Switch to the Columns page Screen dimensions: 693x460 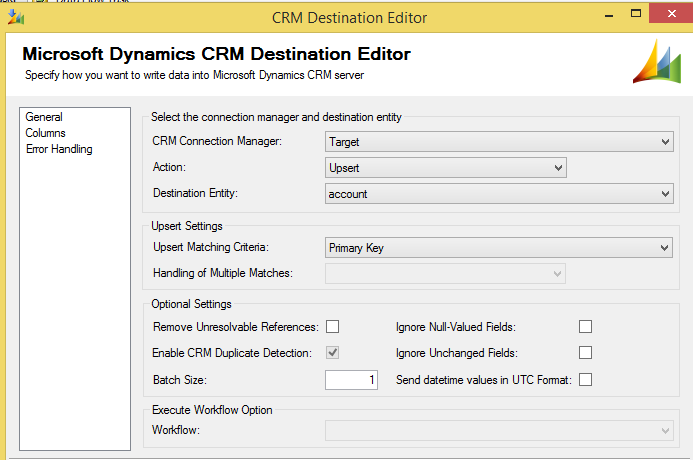(x=46, y=133)
